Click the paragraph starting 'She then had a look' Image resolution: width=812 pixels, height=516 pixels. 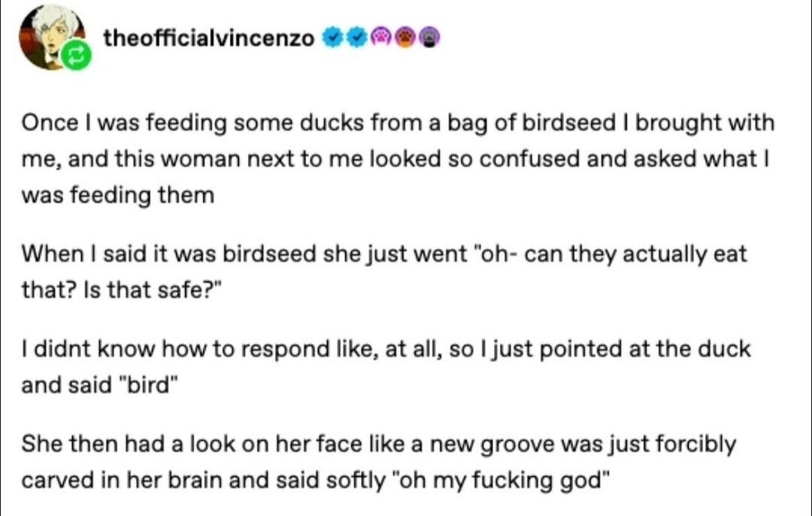(x=378, y=462)
